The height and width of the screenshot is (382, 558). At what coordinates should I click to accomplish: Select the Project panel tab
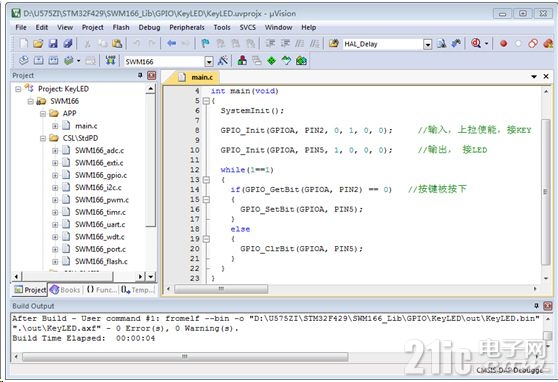point(30,290)
